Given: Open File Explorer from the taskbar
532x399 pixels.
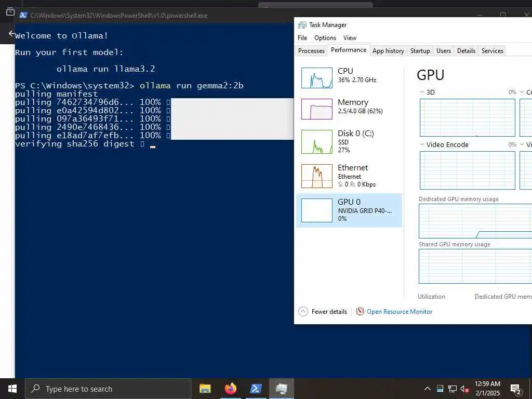Looking at the screenshot, I should 205,389.
